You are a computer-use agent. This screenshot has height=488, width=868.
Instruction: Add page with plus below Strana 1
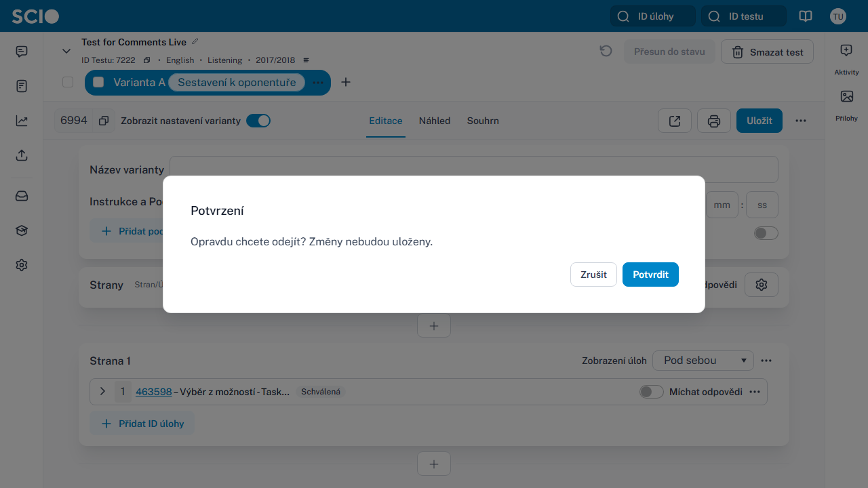(x=434, y=464)
